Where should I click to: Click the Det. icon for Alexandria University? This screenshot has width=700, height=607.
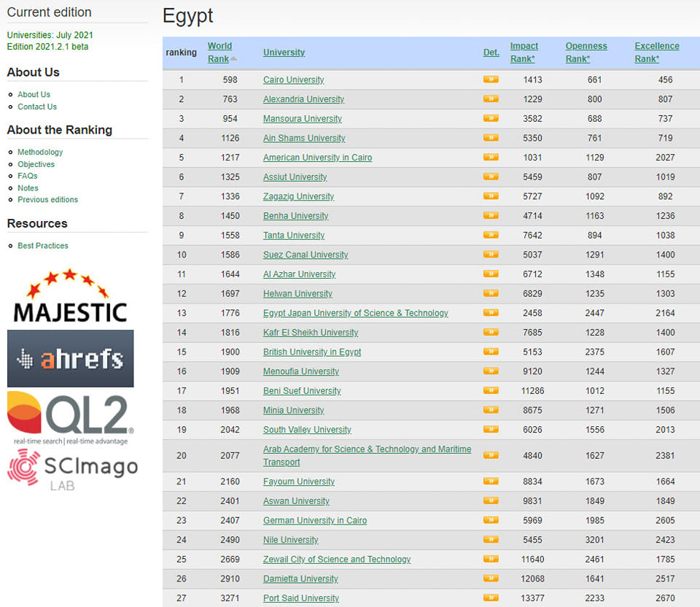[x=491, y=99]
